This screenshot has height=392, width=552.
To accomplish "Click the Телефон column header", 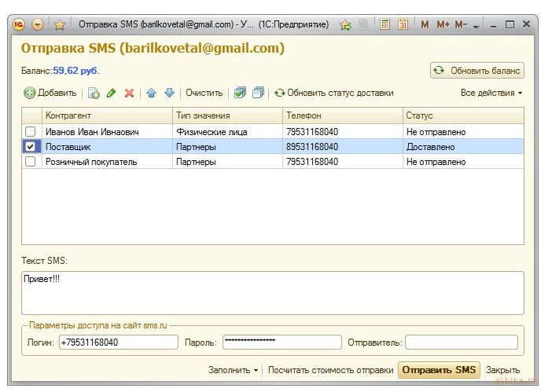I will pyautogui.click(x=342, y=115).
